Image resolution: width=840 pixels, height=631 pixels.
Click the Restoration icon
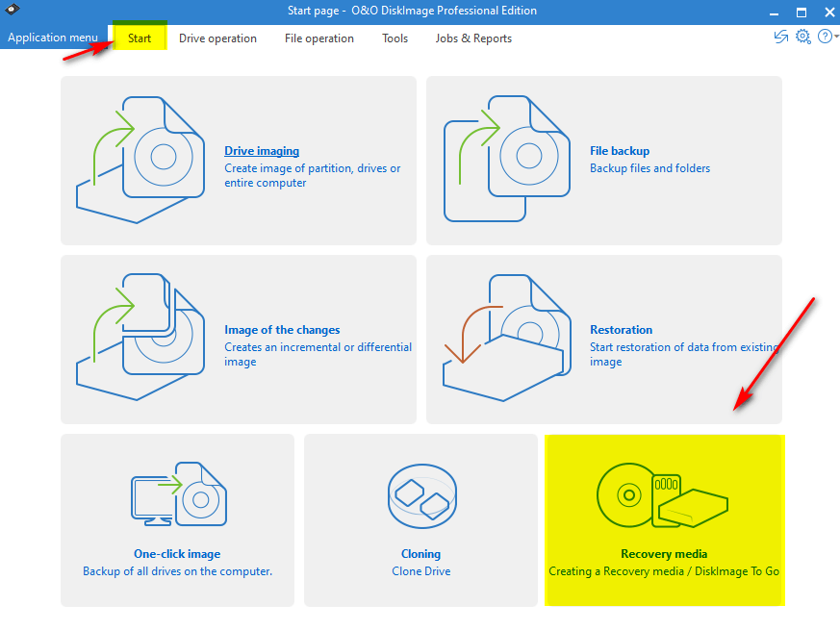[507, 338]
